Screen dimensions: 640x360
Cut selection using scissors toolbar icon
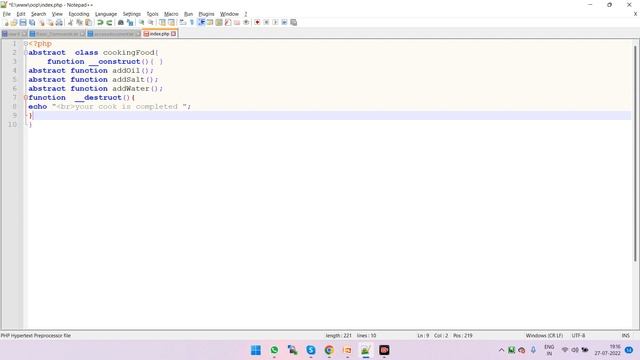(x=70, y=22)
